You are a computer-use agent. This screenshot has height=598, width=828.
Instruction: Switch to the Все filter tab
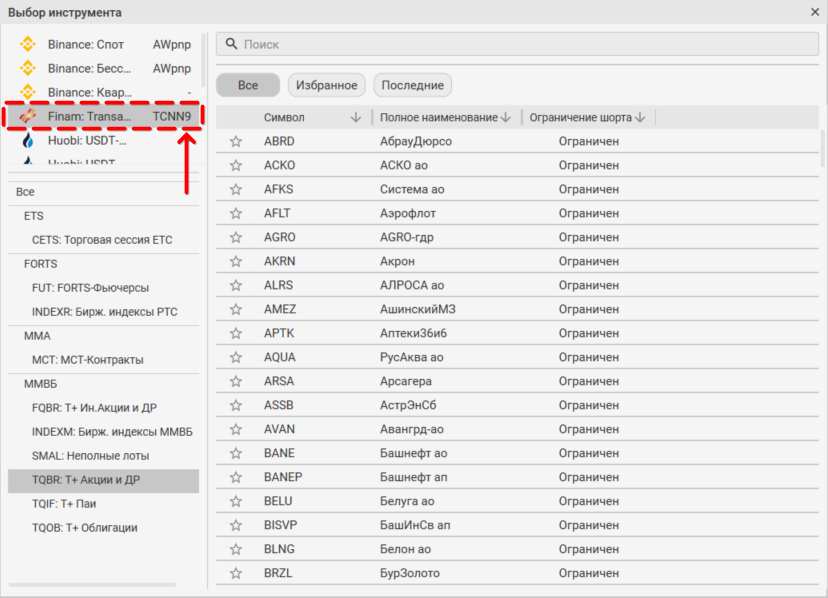click(248, 85)
